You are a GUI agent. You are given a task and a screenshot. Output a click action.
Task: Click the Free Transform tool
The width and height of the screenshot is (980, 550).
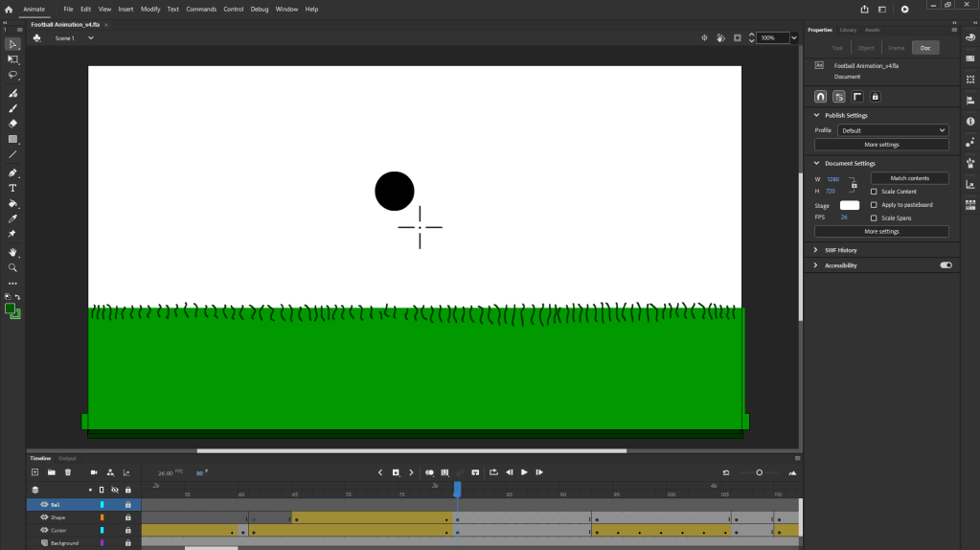point(13,59)
